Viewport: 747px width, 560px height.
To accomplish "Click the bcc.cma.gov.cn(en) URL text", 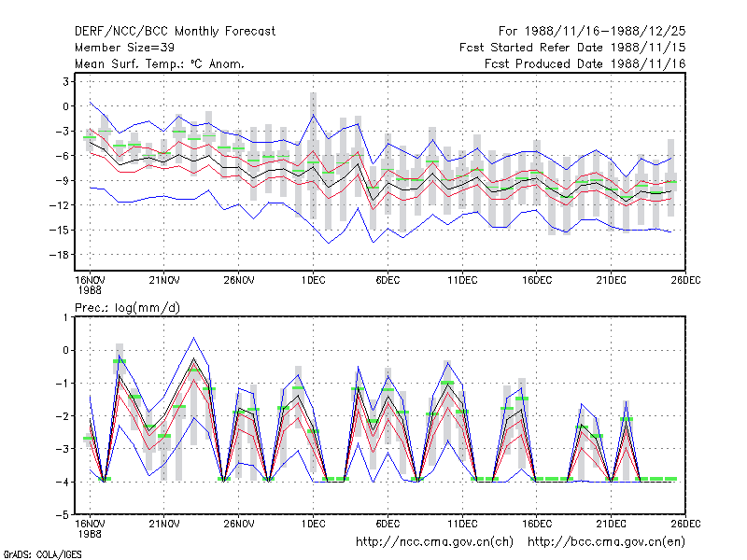I will pyautogui.click(x=606, y=542).
